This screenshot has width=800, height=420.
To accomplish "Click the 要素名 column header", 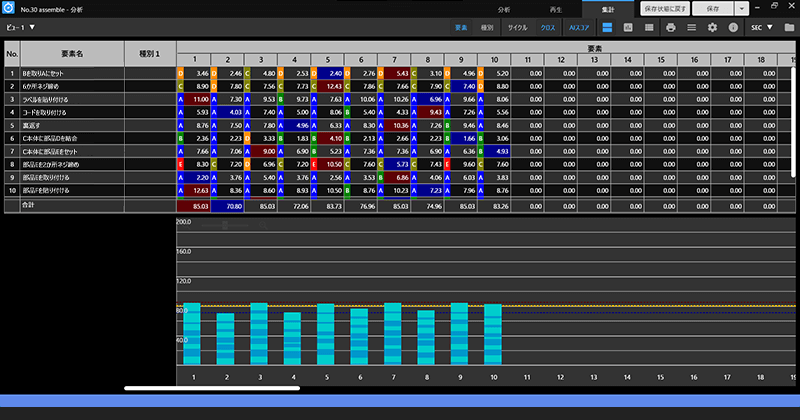I will tap(72, 54).
